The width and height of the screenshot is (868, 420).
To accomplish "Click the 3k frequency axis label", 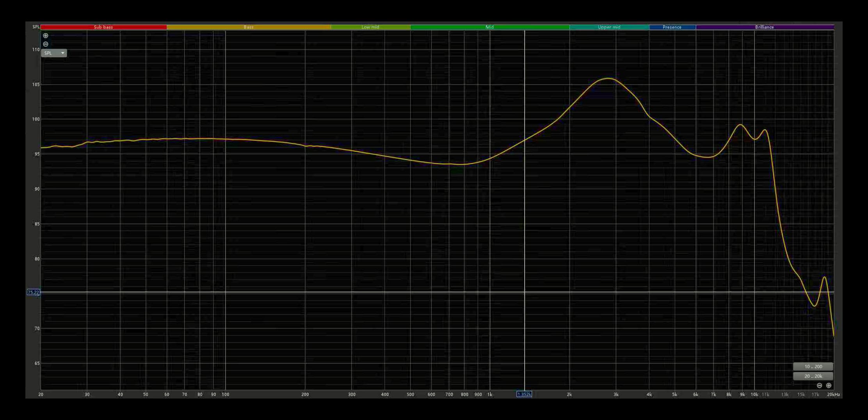I will (616, 395).
